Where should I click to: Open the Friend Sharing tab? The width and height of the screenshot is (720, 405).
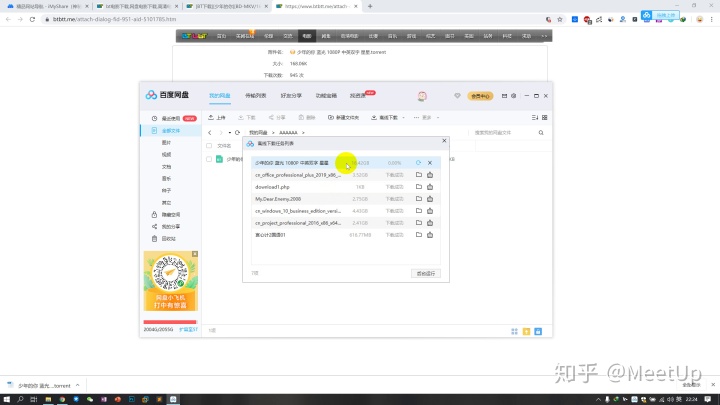(291, 96)
